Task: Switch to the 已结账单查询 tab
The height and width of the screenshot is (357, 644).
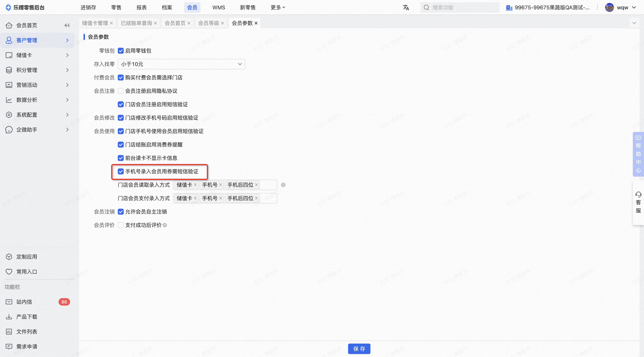Action: coord(136,23)
